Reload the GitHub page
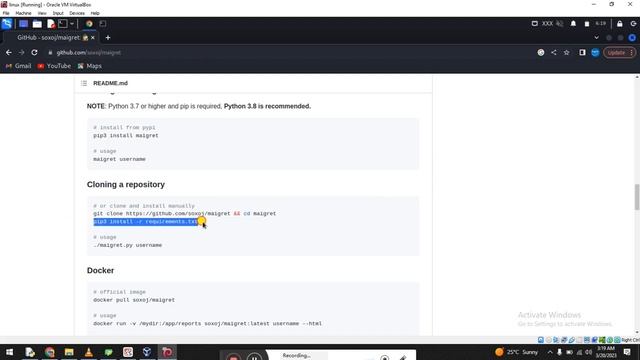 pos(34,52)
